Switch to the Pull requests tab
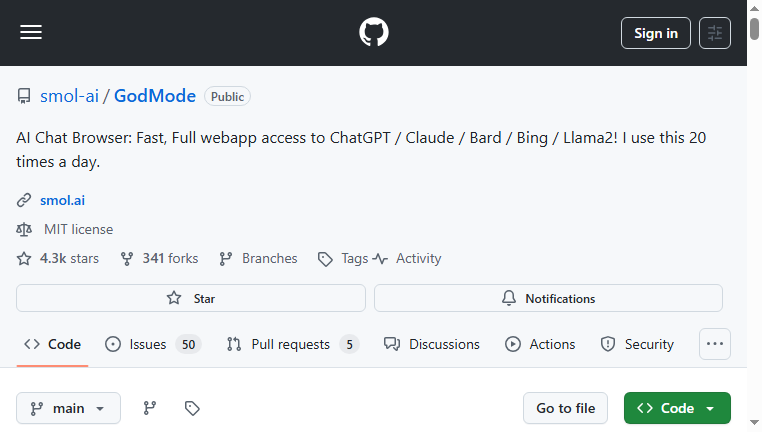The width and height of the screenshot is (762, 432). coord(293,345)
